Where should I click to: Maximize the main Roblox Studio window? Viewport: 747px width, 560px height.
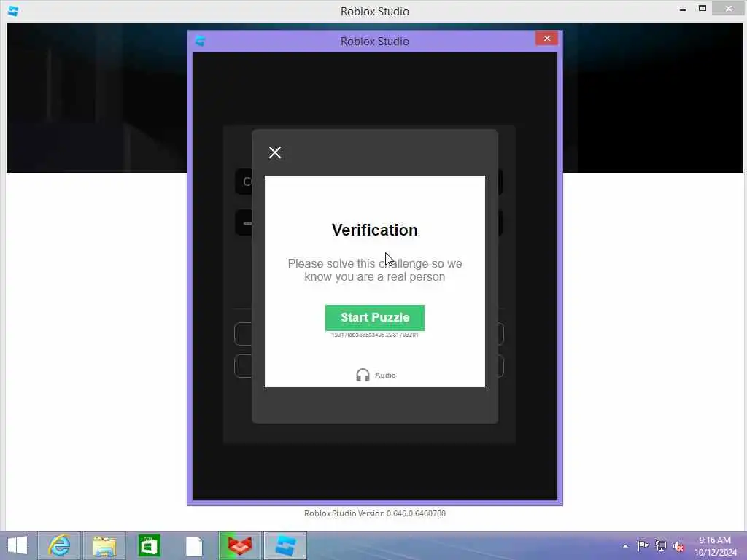[702, 9]
